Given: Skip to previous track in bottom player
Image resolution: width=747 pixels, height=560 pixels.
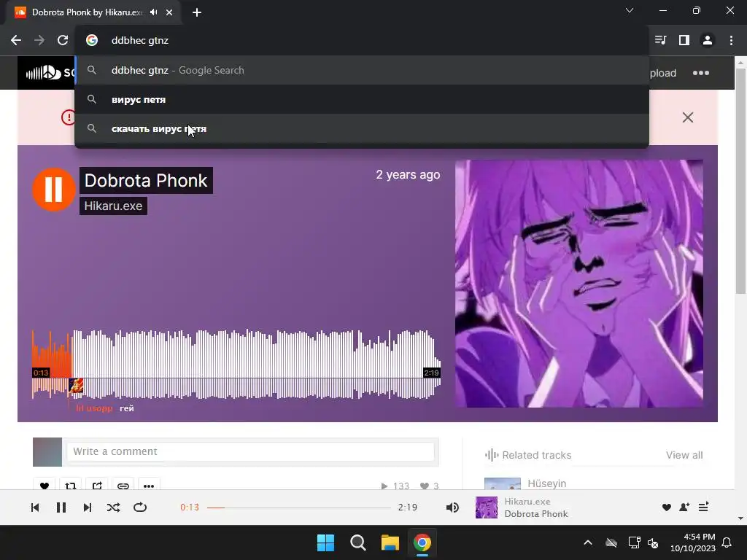Looking at the screenshot, I should (x=35, y=507).
